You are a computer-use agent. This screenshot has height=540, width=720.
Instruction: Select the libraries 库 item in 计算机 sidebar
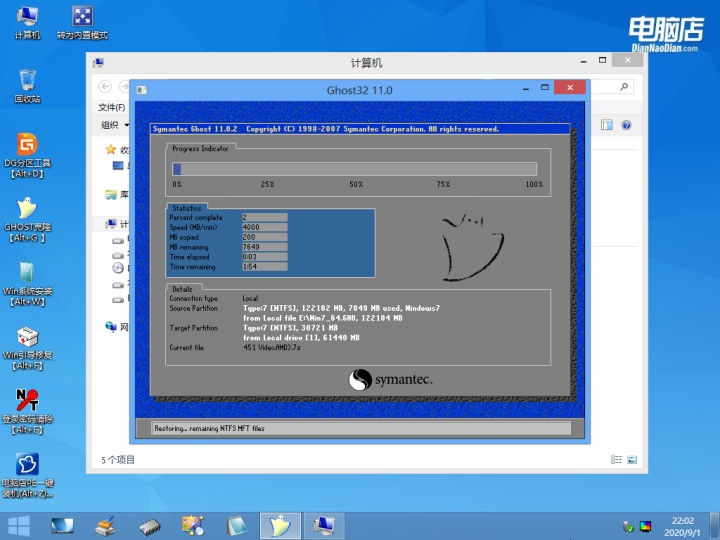pyautogui.click(x=117, y=195)
